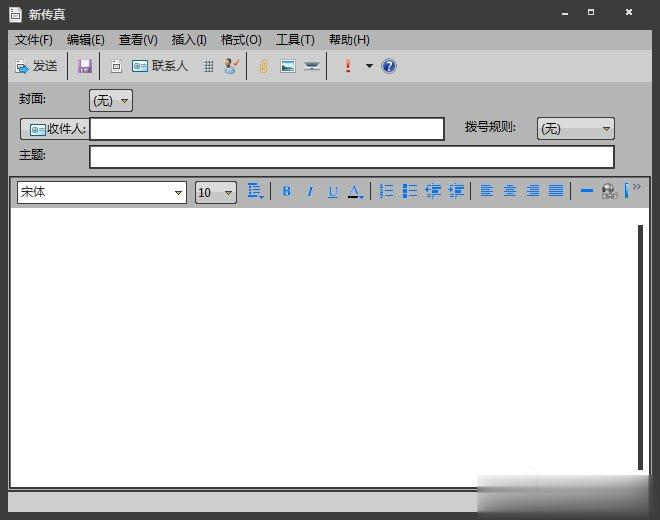
Task: Maximize the 新传真 window
Action: (x=591, y=12)
